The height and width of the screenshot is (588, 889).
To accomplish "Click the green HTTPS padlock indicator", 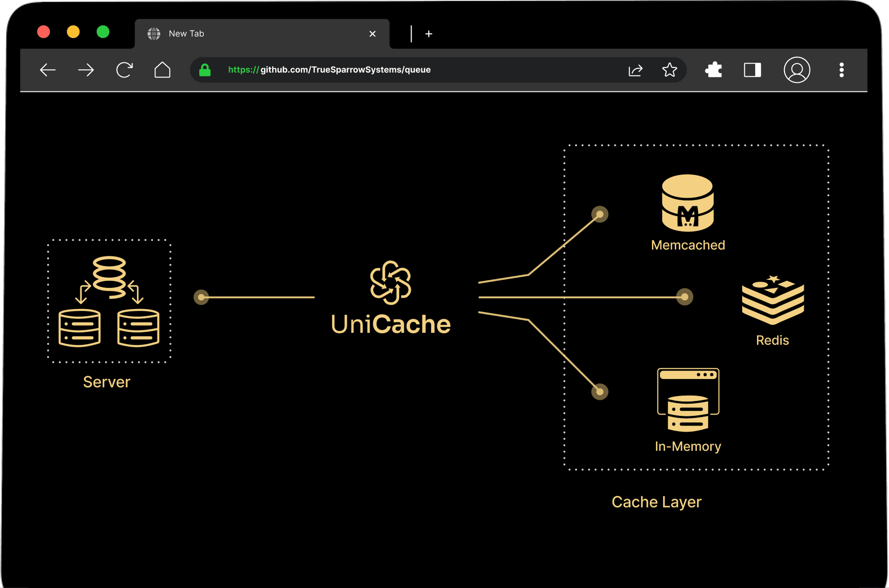I will tap(205, 70).
